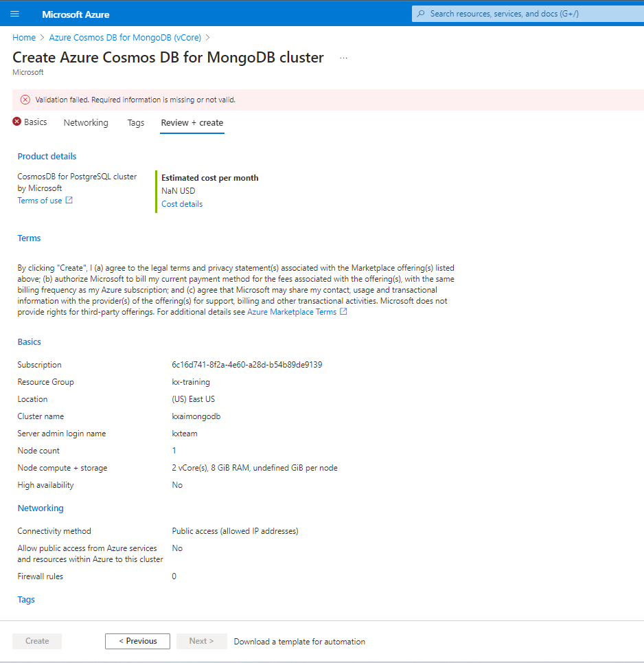Click the Terms section heading
This screenshot has width=644, height=663.
[29, 238]
